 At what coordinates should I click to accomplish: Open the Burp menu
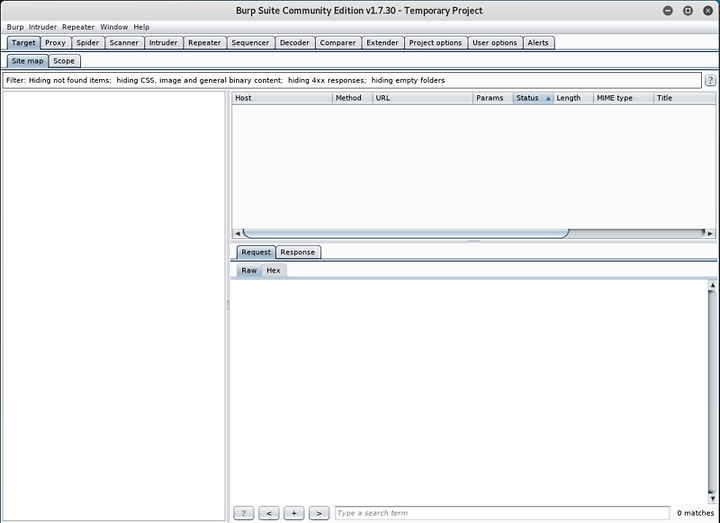[15, 27]
